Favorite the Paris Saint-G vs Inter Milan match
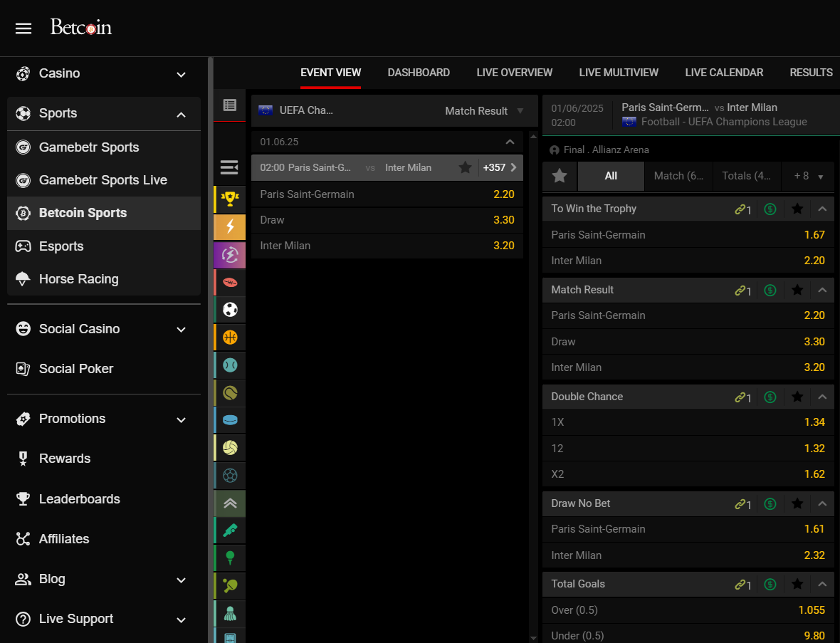This screenshot has width=840, height=643. coord(465,168)
